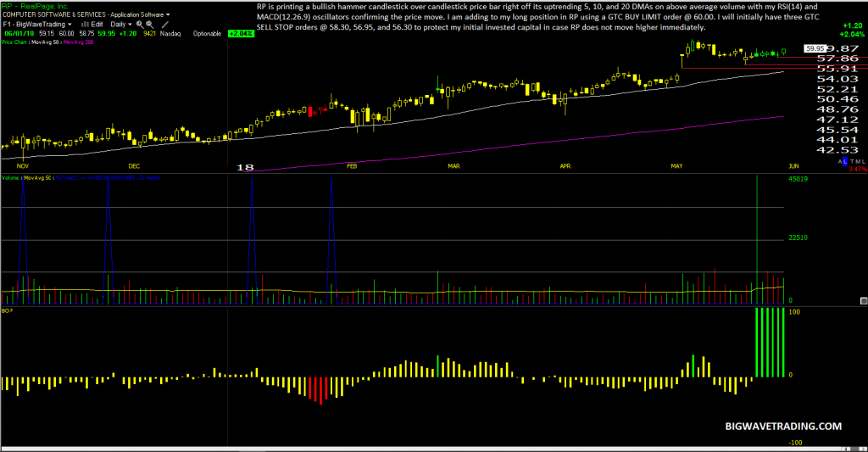Click the MAR month label on time axis
The image size is (868, 452).
click(454, 166)
